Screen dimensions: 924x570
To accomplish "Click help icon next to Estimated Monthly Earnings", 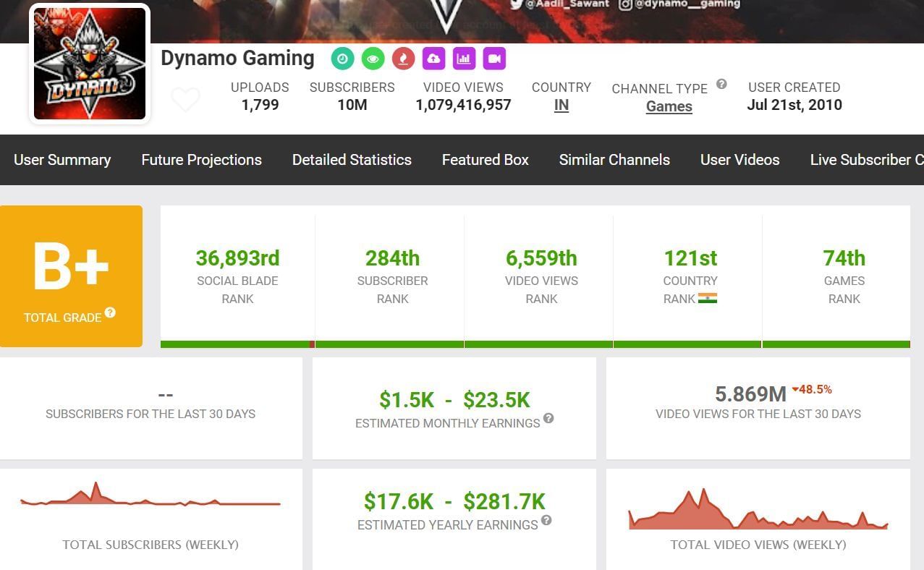I will (x=548, y=418).
